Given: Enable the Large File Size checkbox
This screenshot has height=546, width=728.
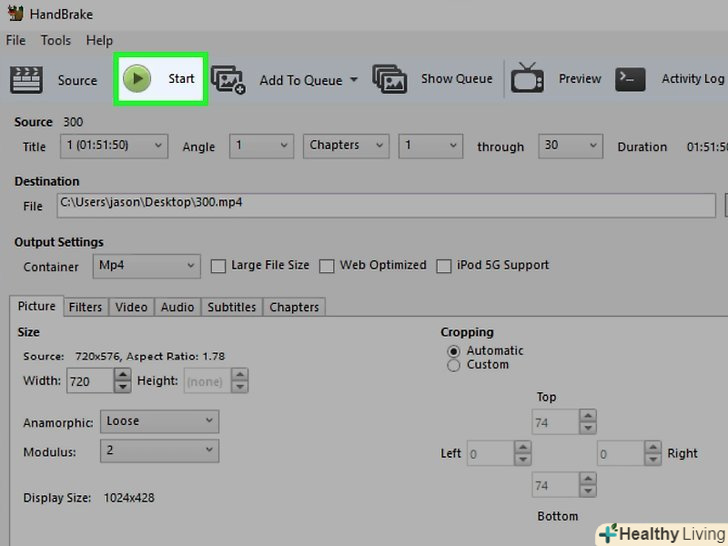Looking at the screenshot, I should point(218,266).
